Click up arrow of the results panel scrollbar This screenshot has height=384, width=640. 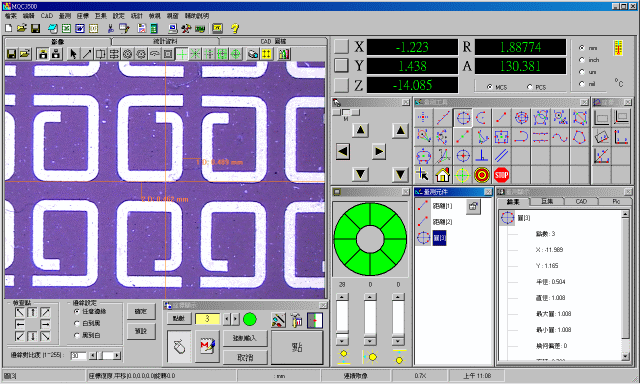point(625,214)
